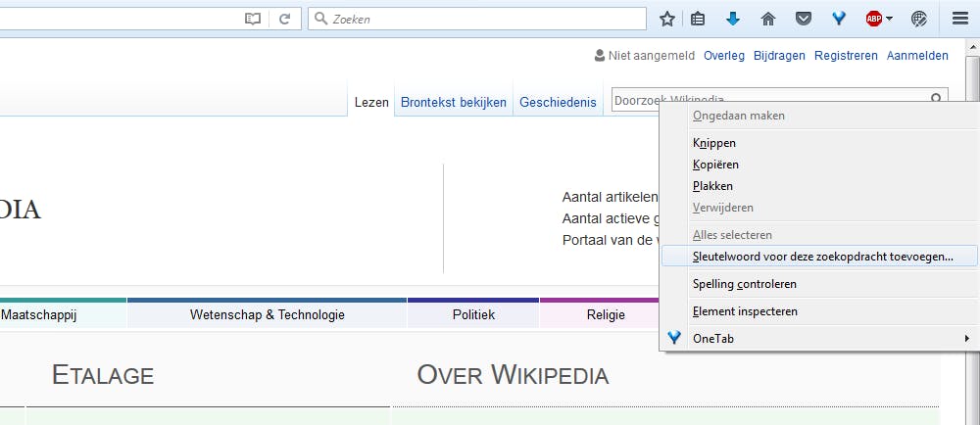Click the Over Wikipedia heading
The height and width of the screenshot is (425, 980).
coord(513,376)
